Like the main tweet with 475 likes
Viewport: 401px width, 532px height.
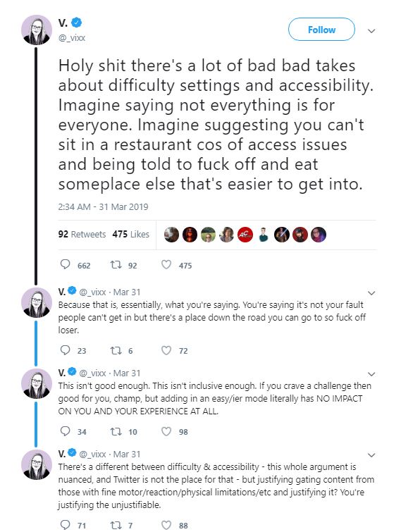click(x=166, y=265)
